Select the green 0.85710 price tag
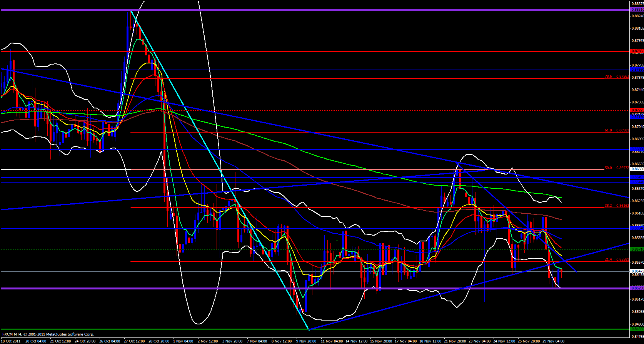Viewport: 644px width, 344px height. 637,249
